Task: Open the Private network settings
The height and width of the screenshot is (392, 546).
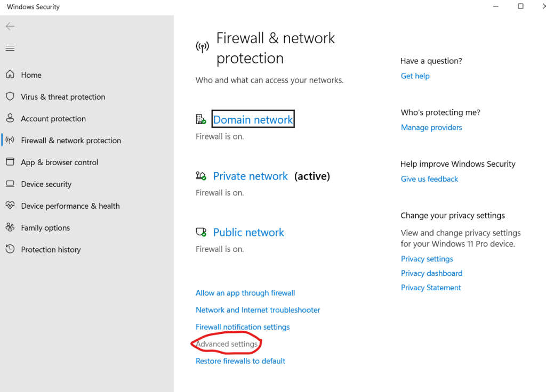Action: point(250,176)
